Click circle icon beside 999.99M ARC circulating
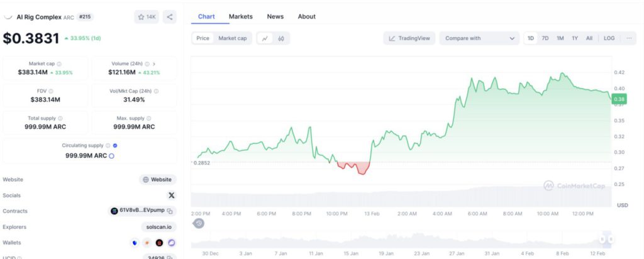This screenshot has width=644, height=259. (111, 156)
